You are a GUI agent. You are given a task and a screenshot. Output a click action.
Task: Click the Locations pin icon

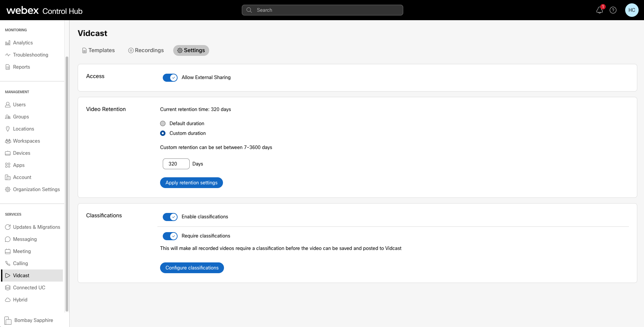(x=8, y=129)
